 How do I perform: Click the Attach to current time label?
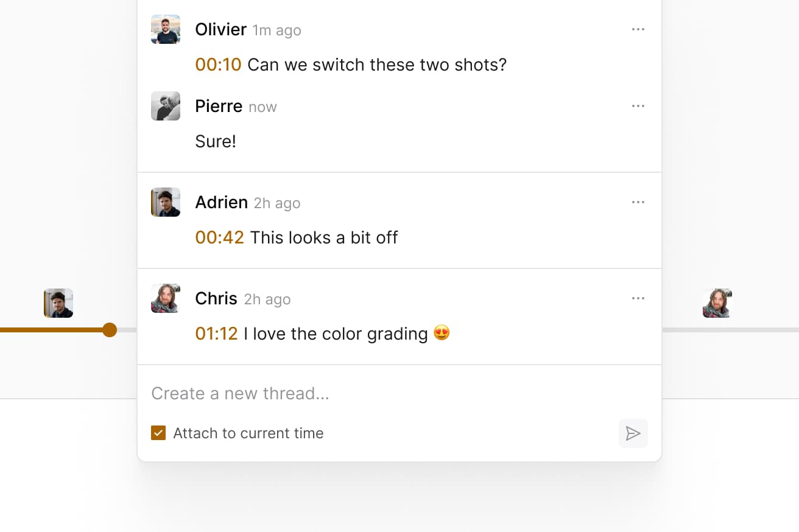click(248, 433)
